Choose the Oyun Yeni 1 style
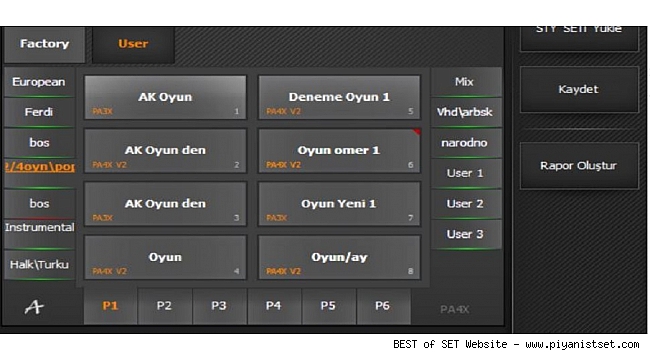The image size is (650, 360). tap(339, 204)
